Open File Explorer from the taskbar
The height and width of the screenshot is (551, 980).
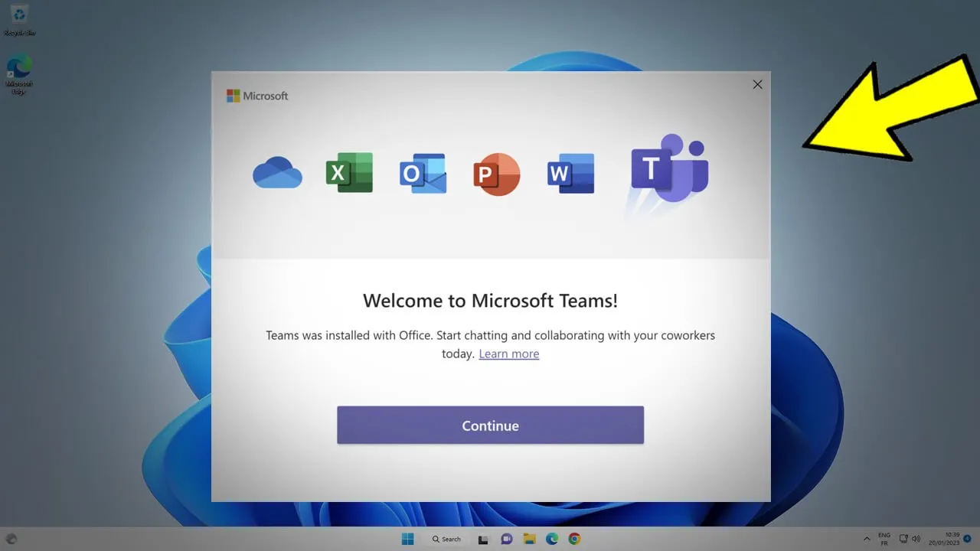tap(529, 539)
